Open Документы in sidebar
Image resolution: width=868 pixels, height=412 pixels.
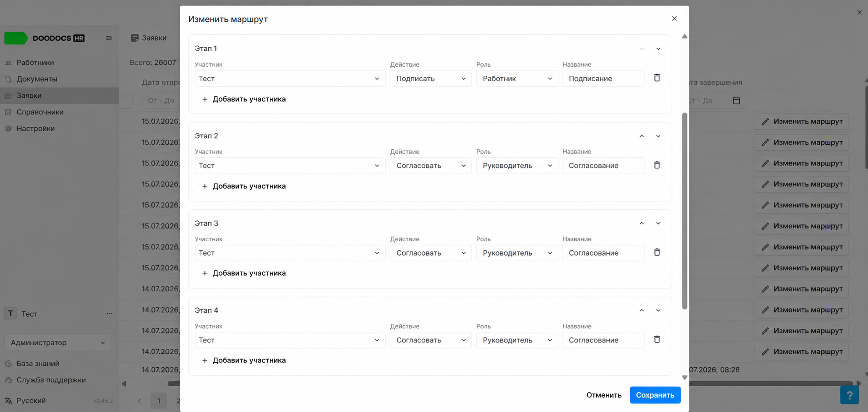pos(59,79)
